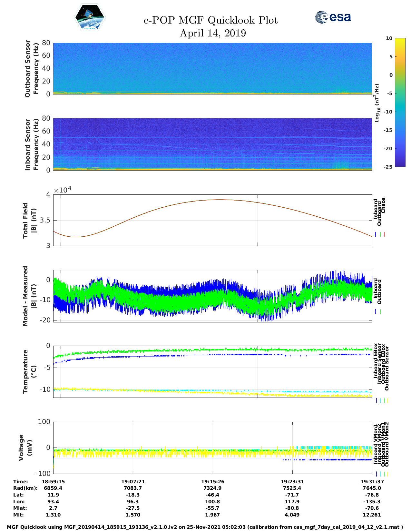Click the 19:15:26 time label
The width and height of the screenshot is (411, 532).
click(212, 481)
